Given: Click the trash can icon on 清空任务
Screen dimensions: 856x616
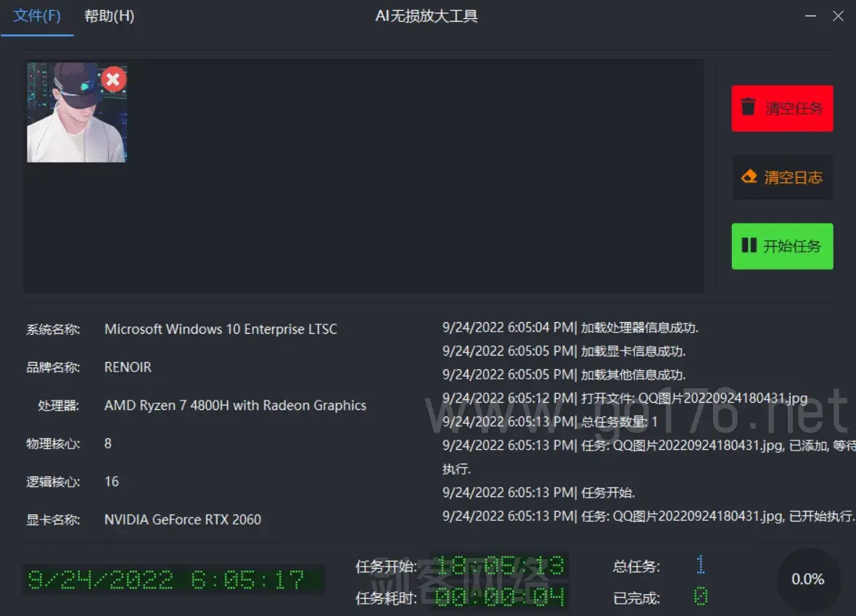Looking at the screenshot, I should 748,107.
